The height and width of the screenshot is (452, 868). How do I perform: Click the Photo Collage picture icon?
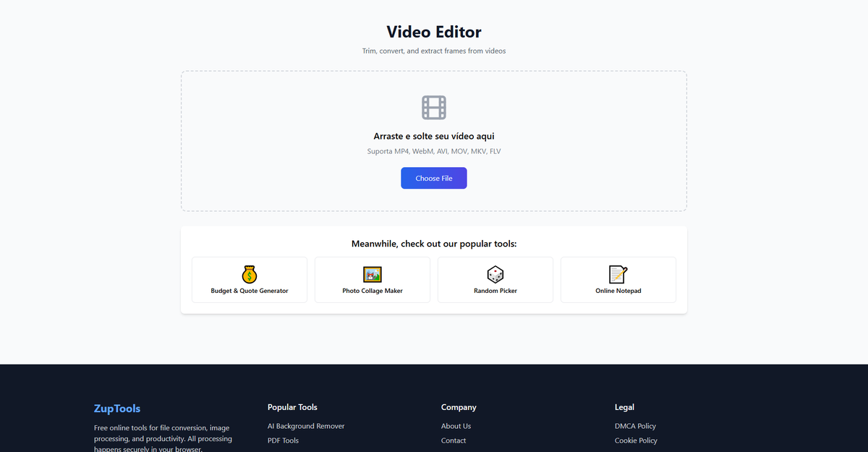click(373, 275)
